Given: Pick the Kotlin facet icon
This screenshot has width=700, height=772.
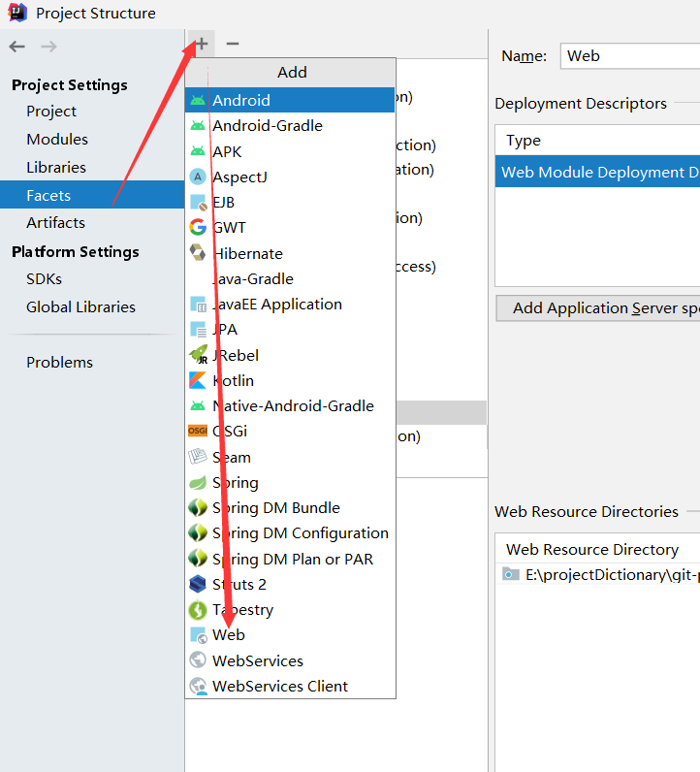Looking at the screenshot, I should (x=198, y=380).
